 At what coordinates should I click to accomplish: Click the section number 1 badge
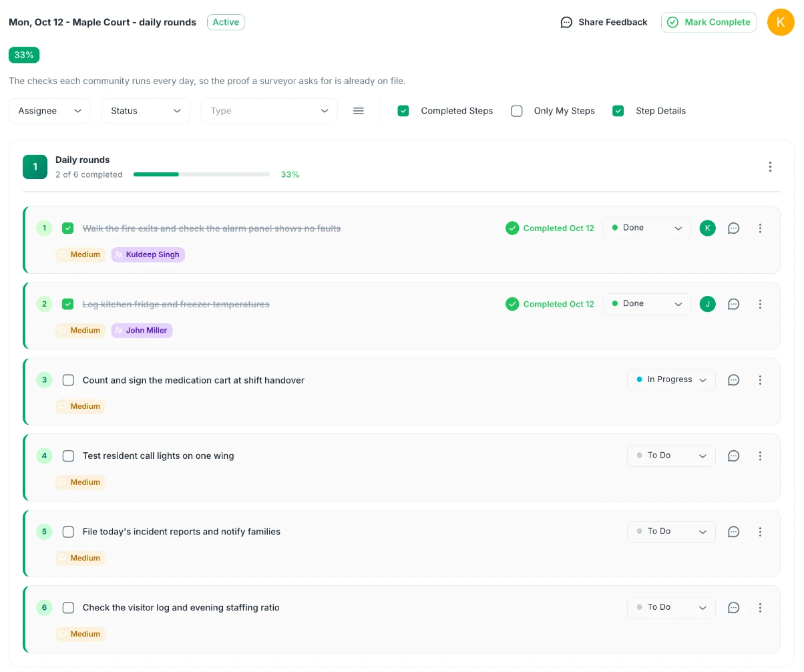tap(35, 167)
